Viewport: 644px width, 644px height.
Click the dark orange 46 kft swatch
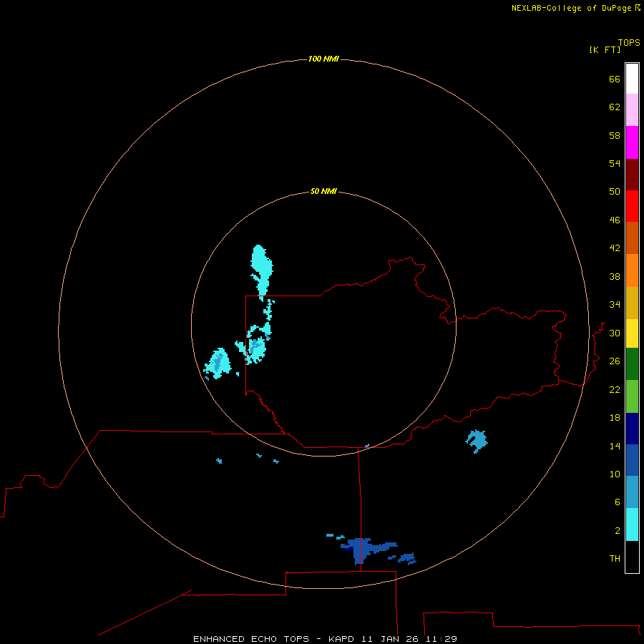(632, 238)
